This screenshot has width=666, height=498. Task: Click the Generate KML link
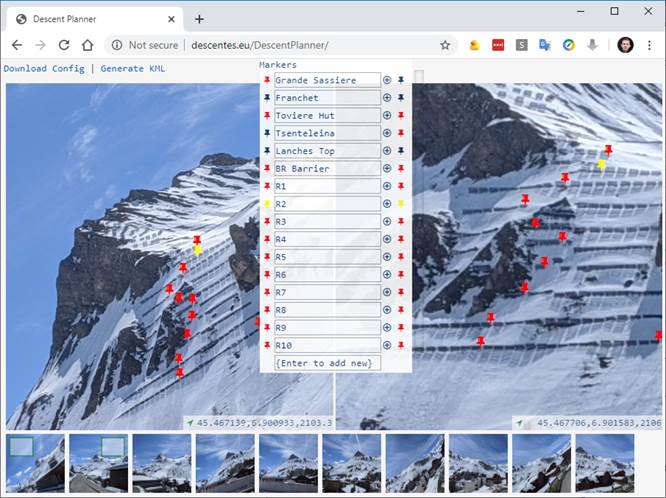(x=133, y=68)
